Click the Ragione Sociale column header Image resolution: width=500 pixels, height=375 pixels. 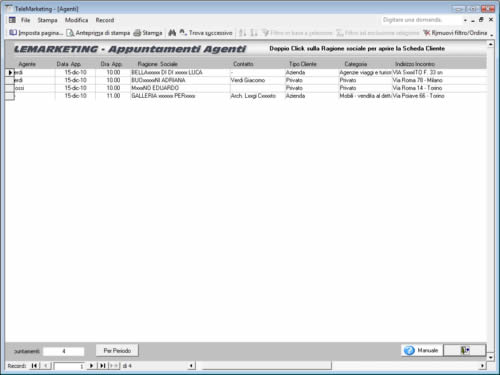157,64
